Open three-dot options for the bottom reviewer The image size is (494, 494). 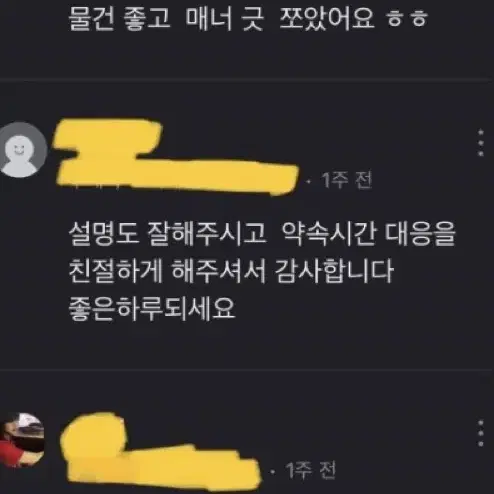[481, 433]
